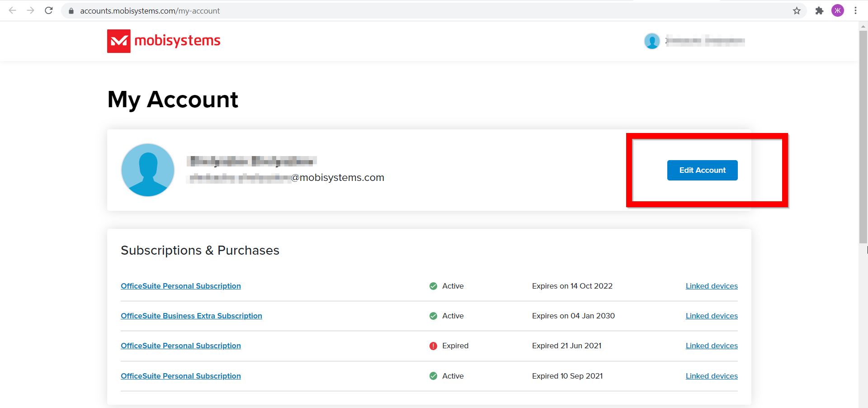
Task: Click the 'Expired 21 Jun 2021' text
Action: point(567,346)
